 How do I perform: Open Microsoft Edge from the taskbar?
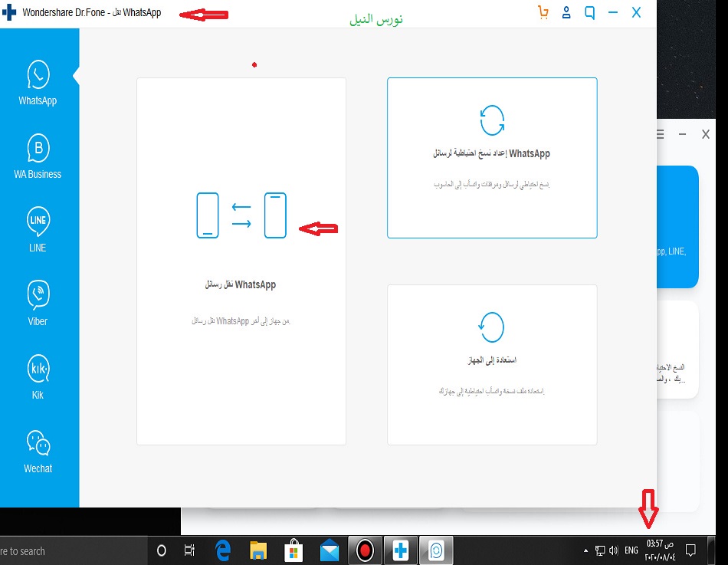[223, 550]
